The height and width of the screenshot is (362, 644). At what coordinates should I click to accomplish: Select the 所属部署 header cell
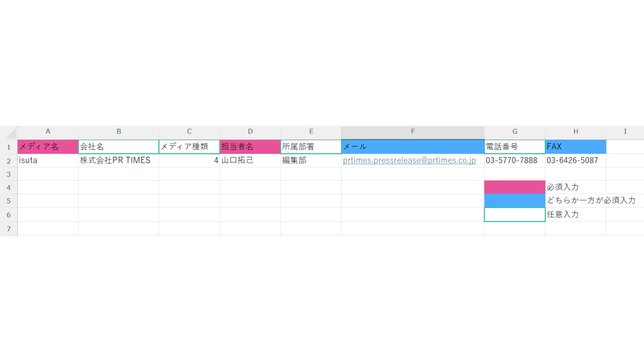(x=311, y=147)
